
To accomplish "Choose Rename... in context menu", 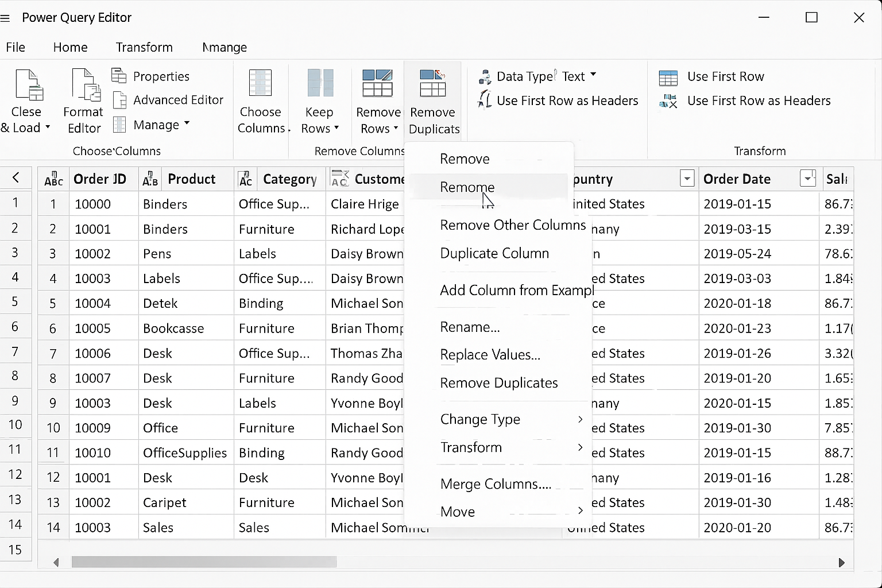I will (470, 327).
